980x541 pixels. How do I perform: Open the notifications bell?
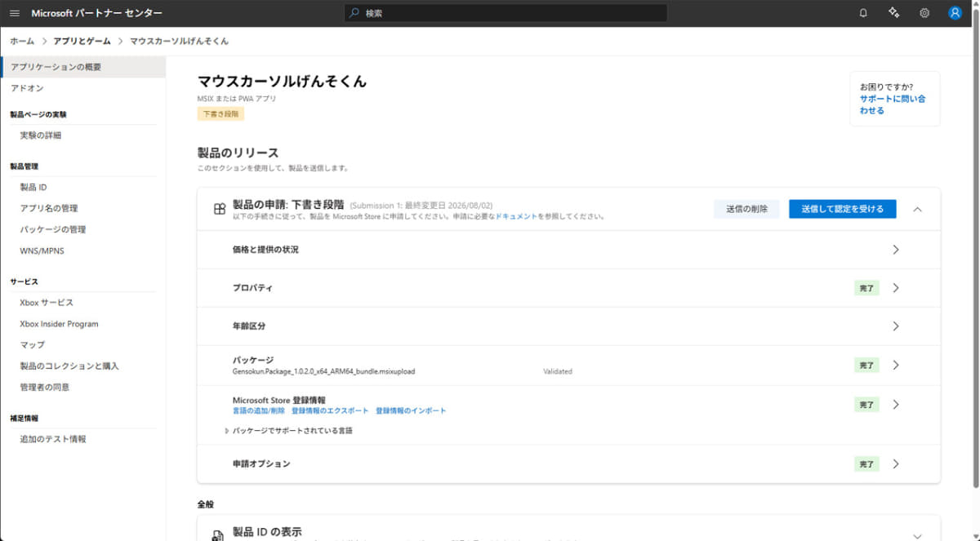(x=863, y=13)
